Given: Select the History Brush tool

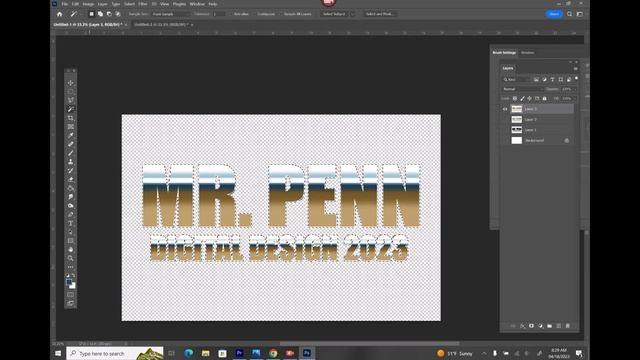Looking at the screenshot, I should (71, 171).
